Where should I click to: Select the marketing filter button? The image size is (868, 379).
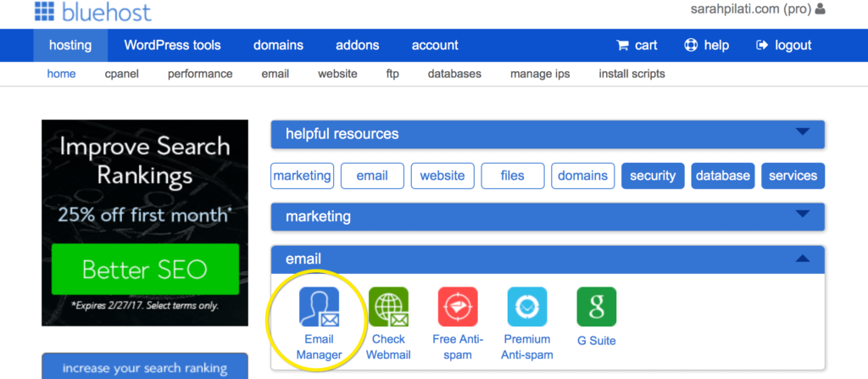point(303,176)
